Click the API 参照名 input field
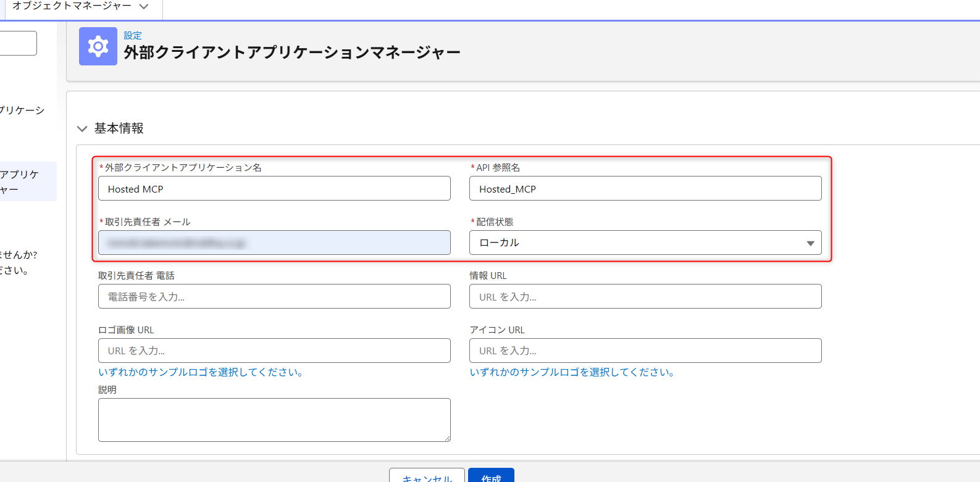This screenshot has width=980, height=482. coord(645,188)
